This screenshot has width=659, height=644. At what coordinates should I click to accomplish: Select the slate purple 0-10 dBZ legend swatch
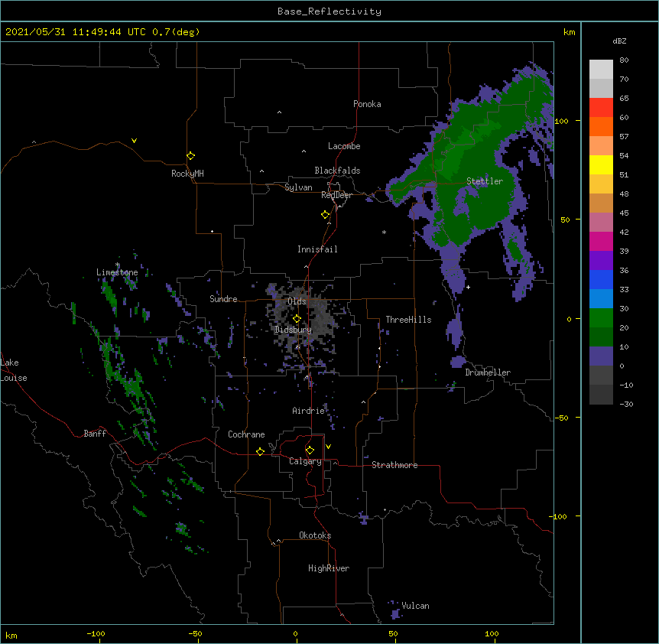(x=601, y=356)
